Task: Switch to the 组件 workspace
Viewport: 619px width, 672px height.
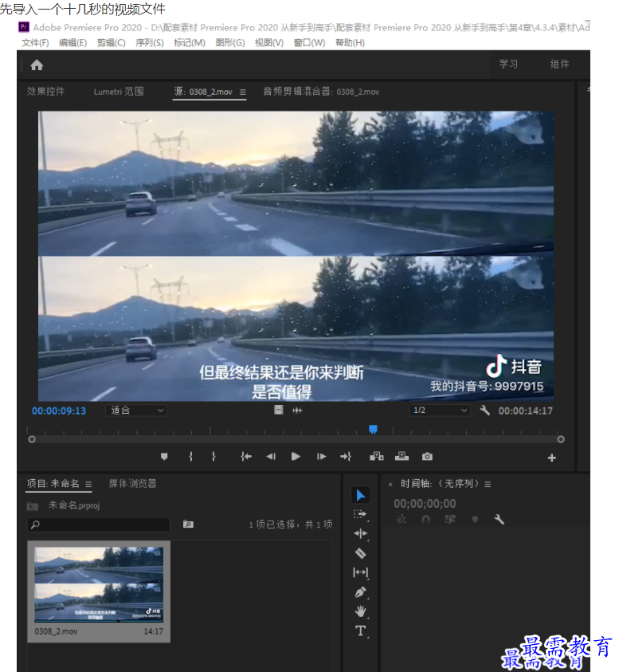Action: click(x=559, y=65)
